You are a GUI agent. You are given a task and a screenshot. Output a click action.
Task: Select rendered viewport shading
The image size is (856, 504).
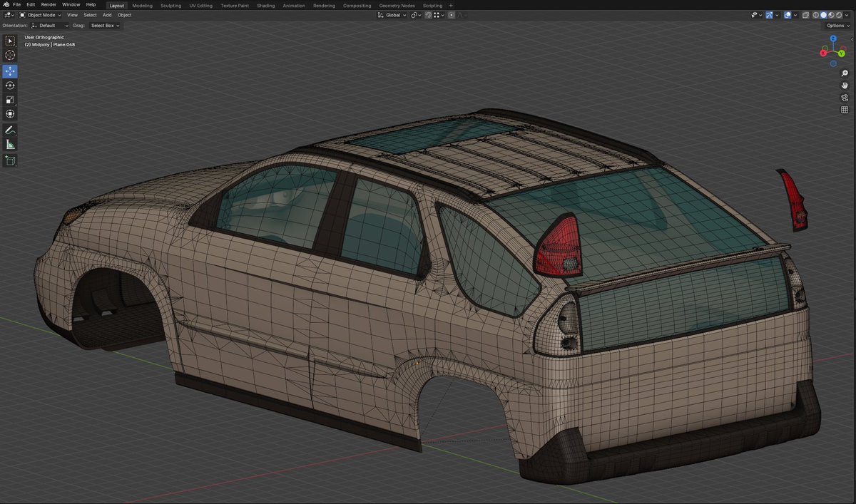(x=839, y=15)
